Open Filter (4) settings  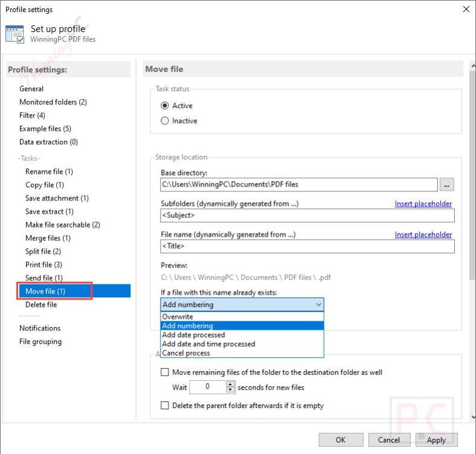(32, 115)
